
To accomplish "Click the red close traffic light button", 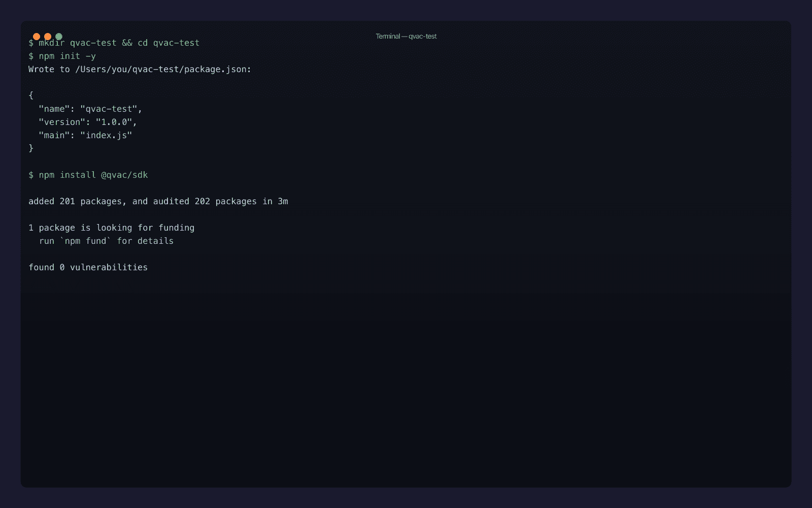I will (x=37, y=36).
